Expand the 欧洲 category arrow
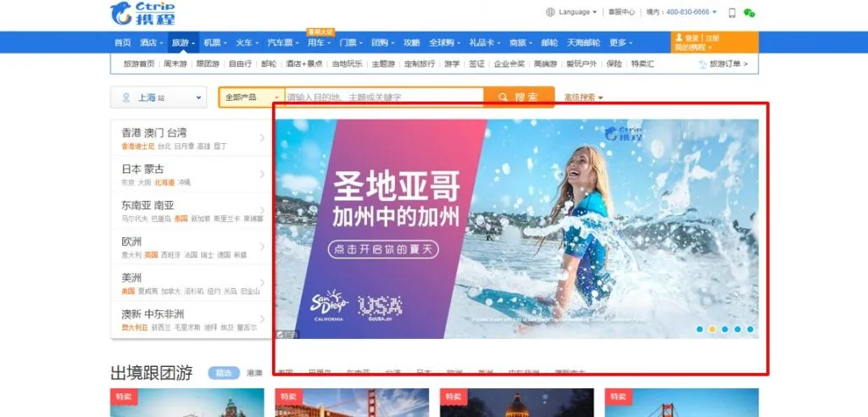Screen dimensions: 868x417 click(x=263, y=247)
